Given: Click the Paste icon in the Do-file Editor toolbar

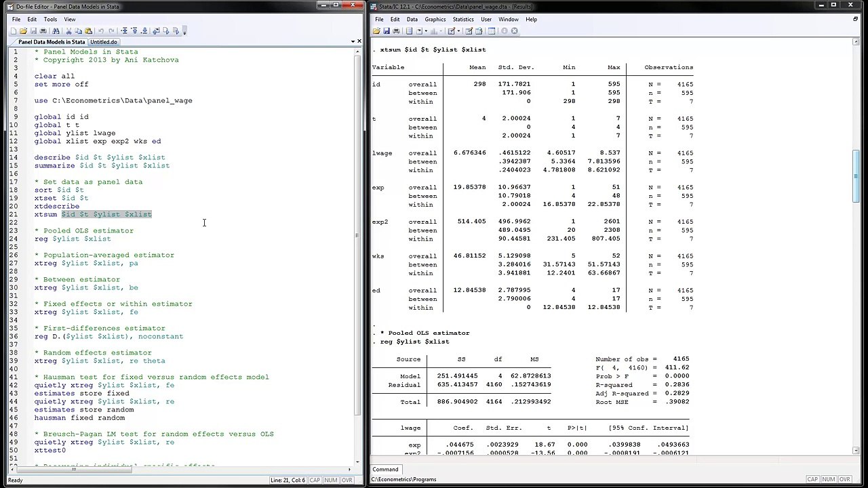Looking at the screenshot, I should pos(88,30).
